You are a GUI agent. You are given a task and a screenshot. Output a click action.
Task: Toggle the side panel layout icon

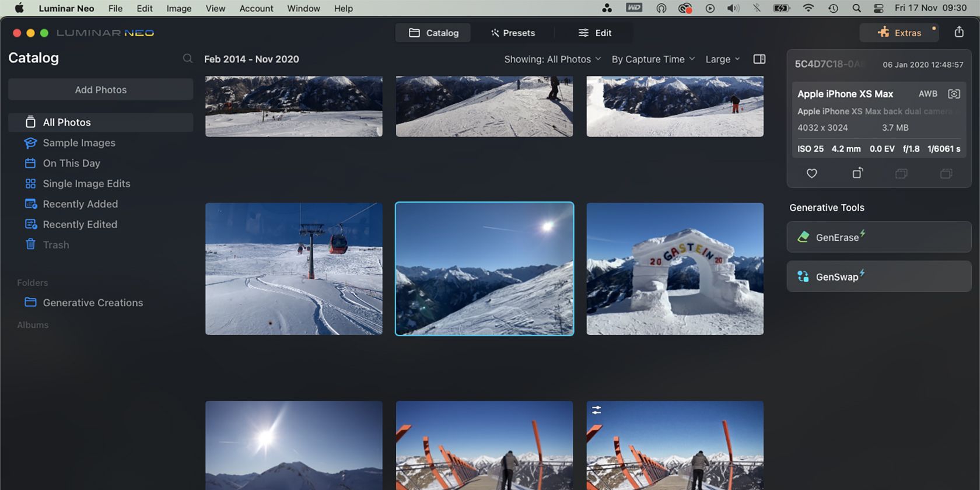click(759, 59)
